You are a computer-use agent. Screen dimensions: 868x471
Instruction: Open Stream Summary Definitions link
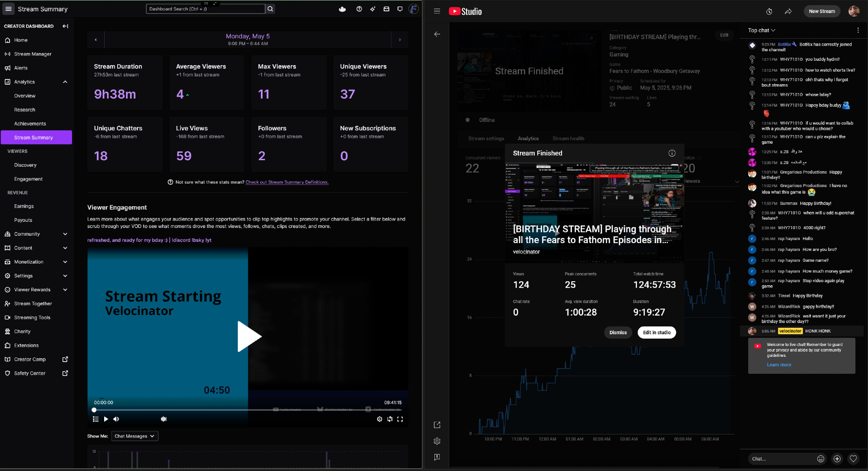(287, 182)
